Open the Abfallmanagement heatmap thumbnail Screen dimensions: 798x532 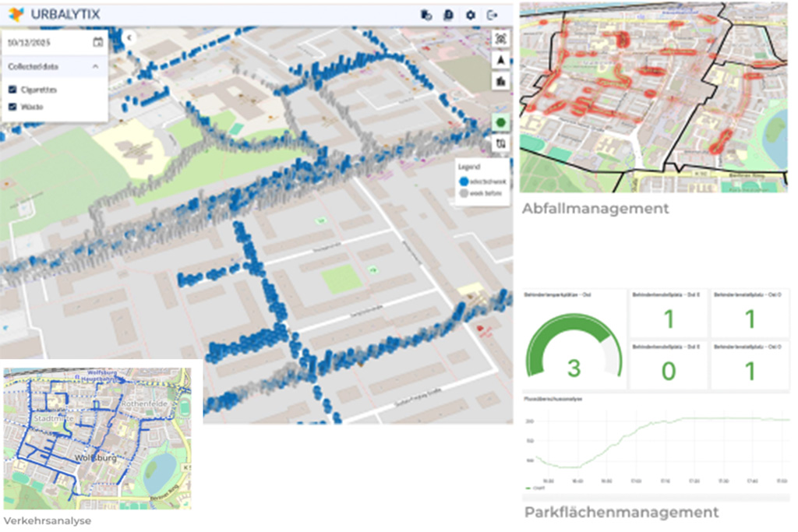tap(655, 97)
